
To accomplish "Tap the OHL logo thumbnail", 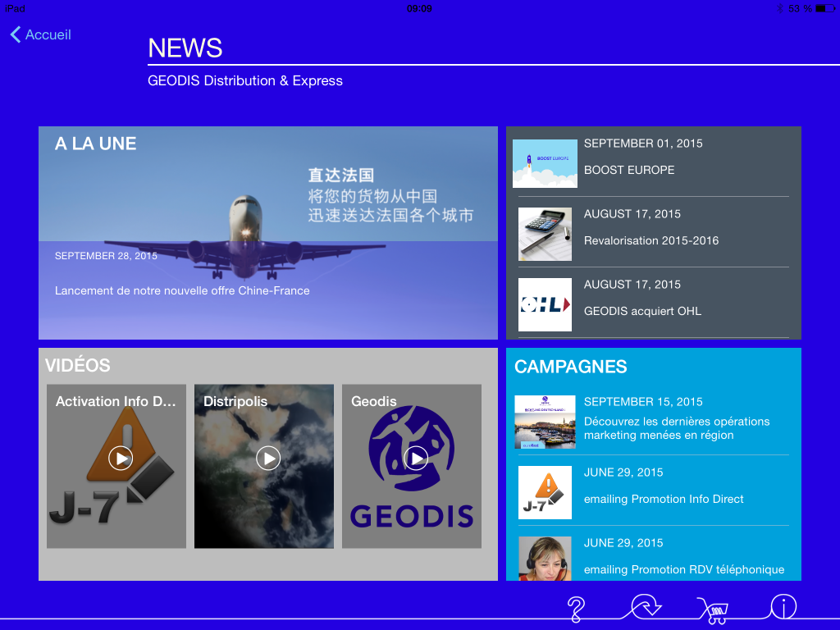I will [545, 304].
